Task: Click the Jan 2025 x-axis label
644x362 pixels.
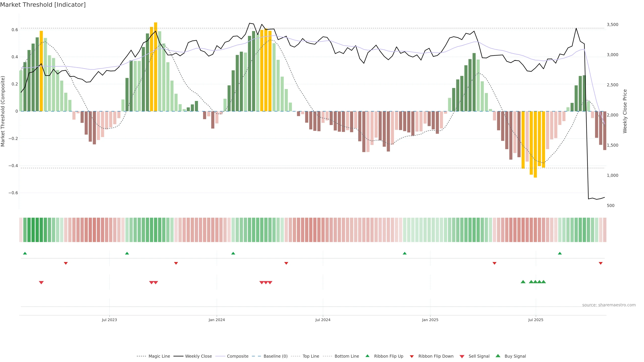Action: [430, 320]
